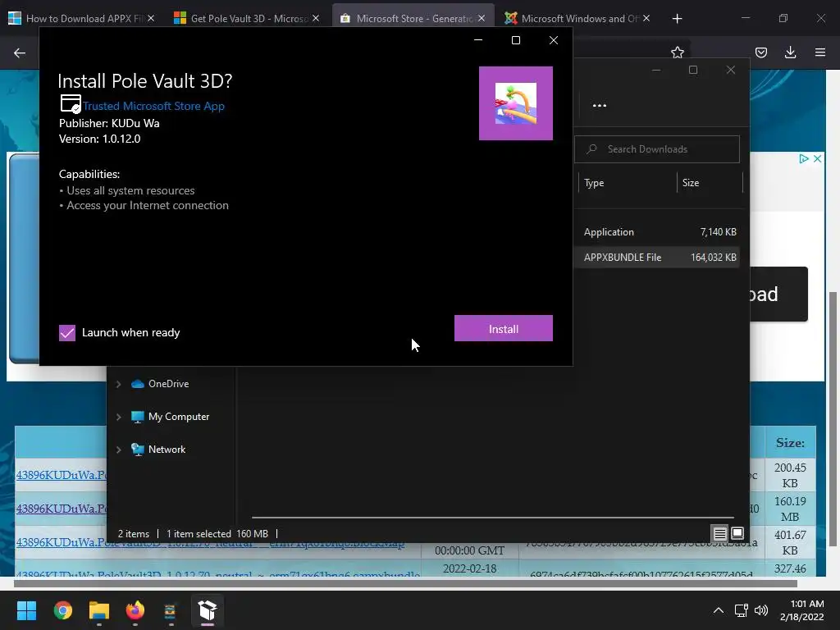Open the Trusted Microsoft Store App link
840x630 pixels.
(153, 106)
